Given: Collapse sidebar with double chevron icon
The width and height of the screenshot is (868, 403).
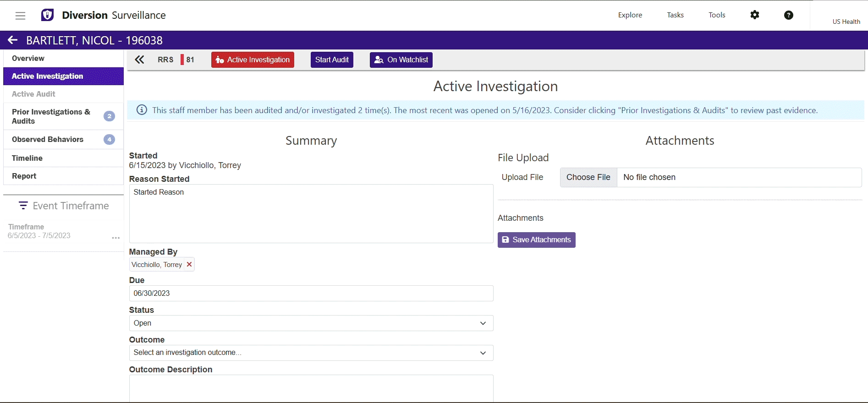Looking at the screenshot, I should click(139, 60).
